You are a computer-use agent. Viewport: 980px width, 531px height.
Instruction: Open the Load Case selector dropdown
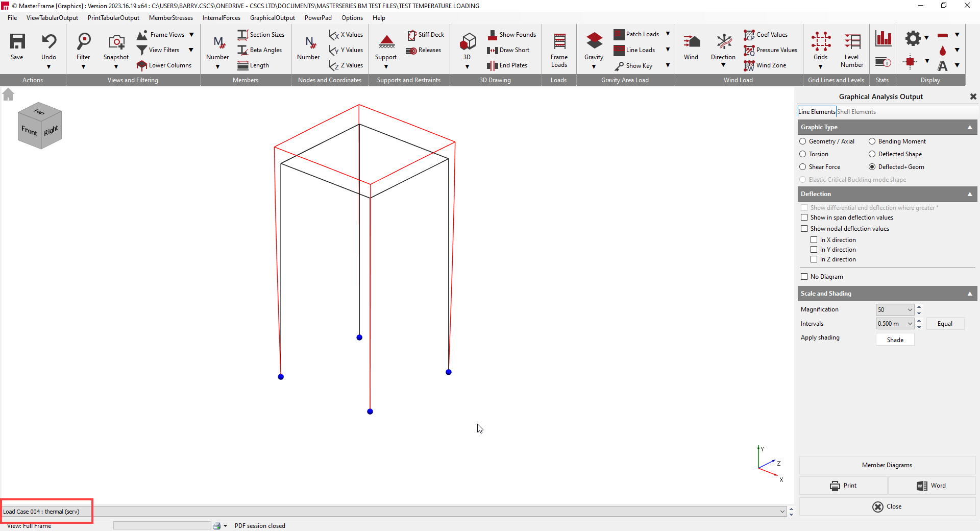click(782, 512)
